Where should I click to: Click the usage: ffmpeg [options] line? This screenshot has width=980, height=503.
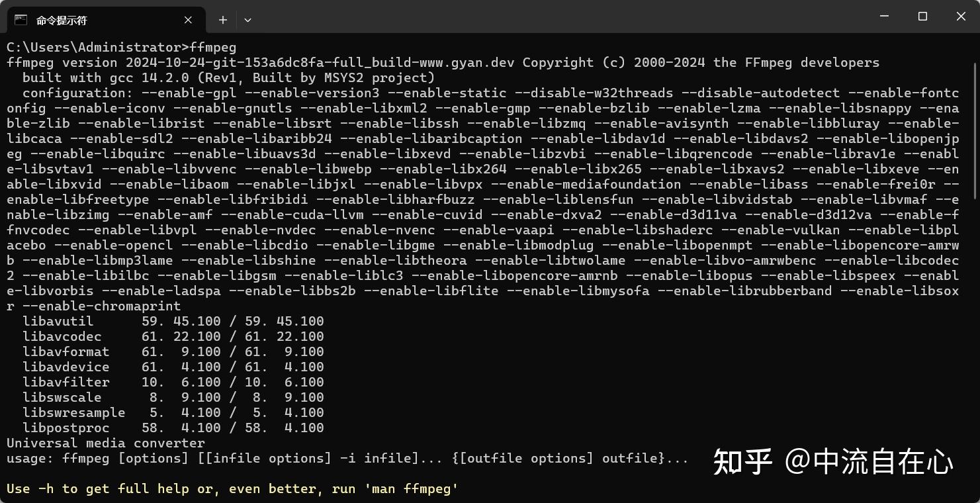pyautogui.click(x=347, y=458)
